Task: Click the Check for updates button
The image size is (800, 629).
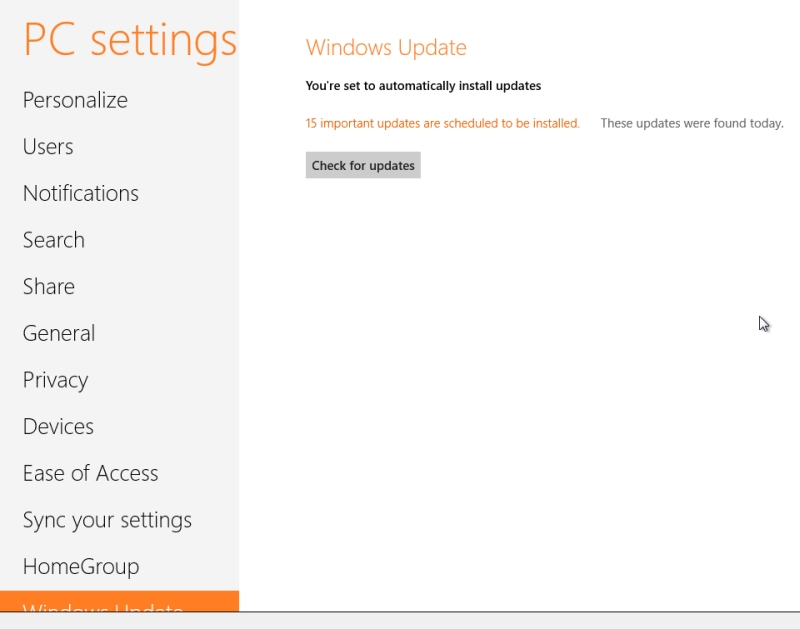Action: (363, 165)
